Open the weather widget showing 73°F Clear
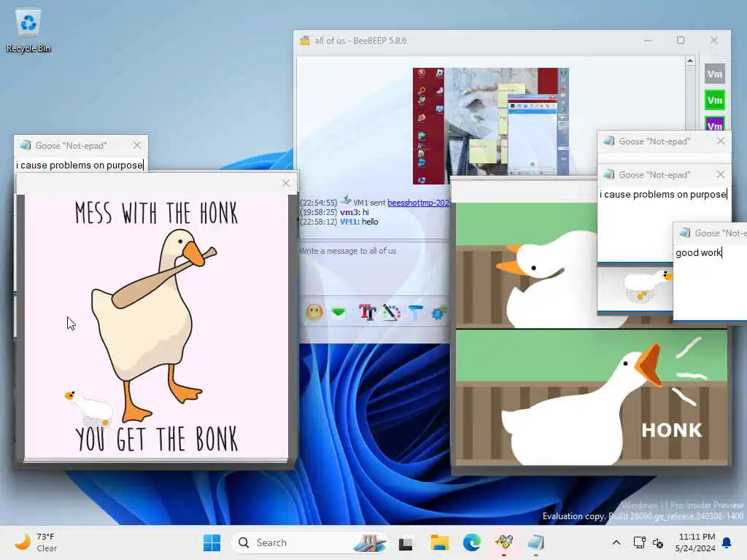This screenshot has width=747, height=560. click(36, 542)
